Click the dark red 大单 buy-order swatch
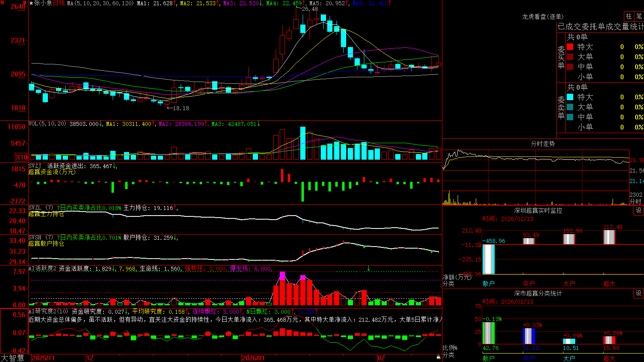The image size is (644, 362). [570, 57]
